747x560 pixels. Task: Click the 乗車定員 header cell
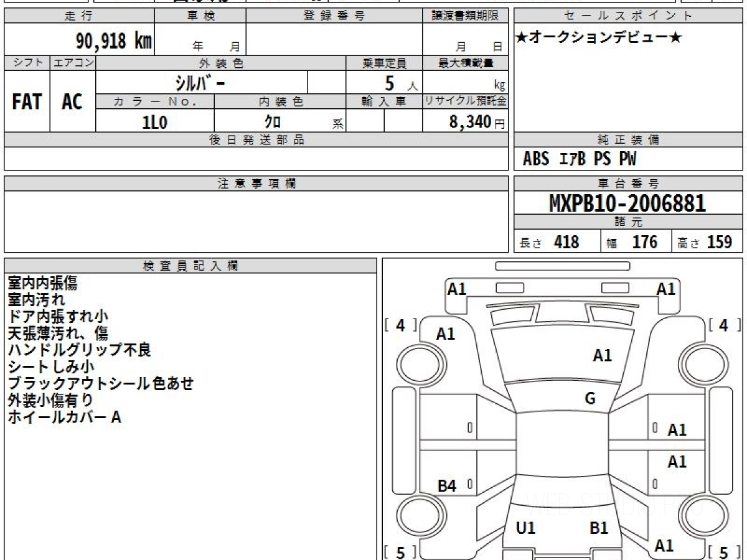[x=384, y=63]
